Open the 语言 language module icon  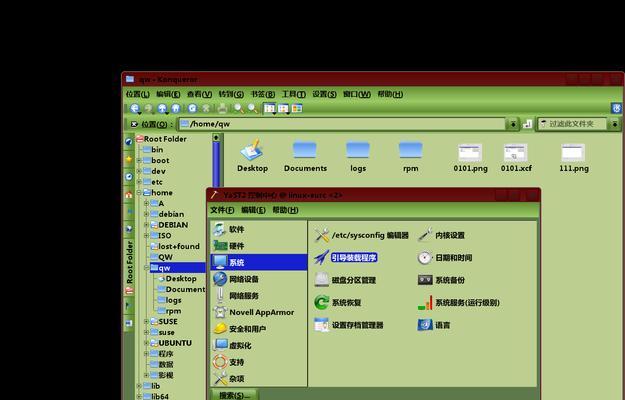[x=425, y=325]
